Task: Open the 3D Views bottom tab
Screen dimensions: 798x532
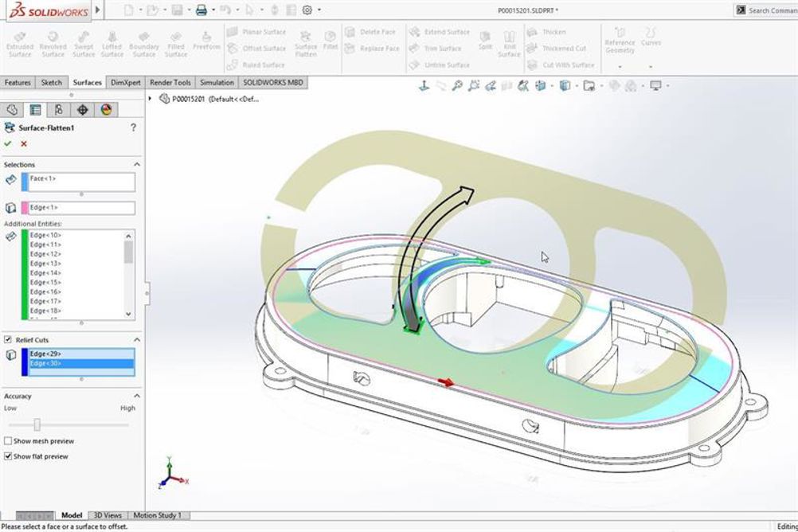Action: (x=108, y=515)
